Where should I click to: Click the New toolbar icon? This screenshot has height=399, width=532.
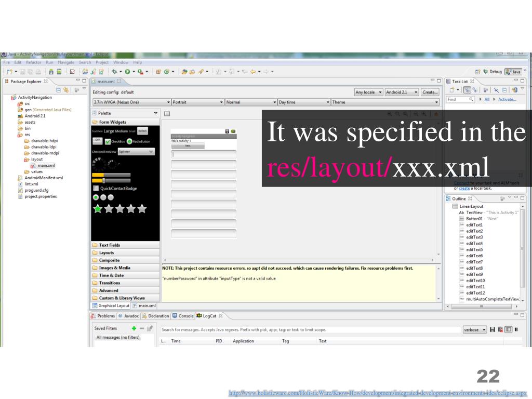9,72
